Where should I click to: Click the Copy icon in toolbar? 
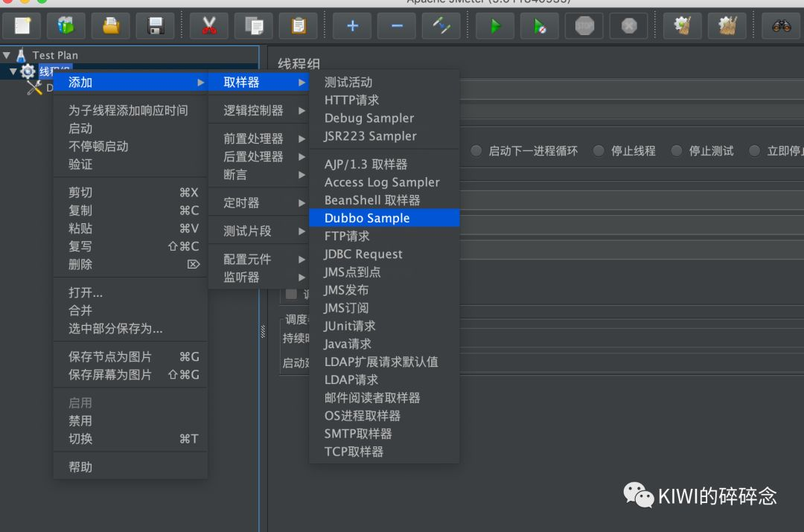coord(254,25)
